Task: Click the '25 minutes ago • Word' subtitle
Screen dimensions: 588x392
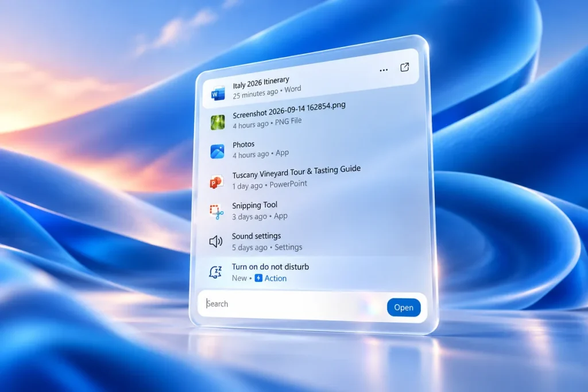Action: (266, 92)
